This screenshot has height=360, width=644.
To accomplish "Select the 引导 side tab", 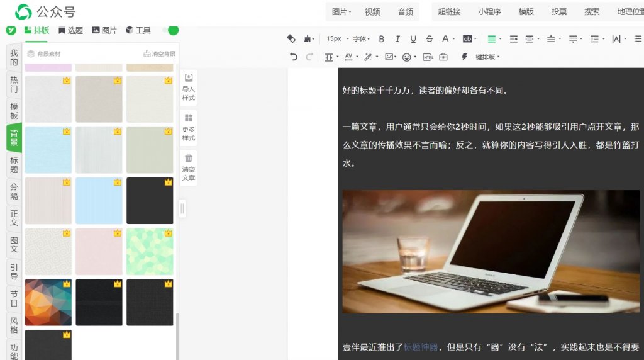I will 14,272.
